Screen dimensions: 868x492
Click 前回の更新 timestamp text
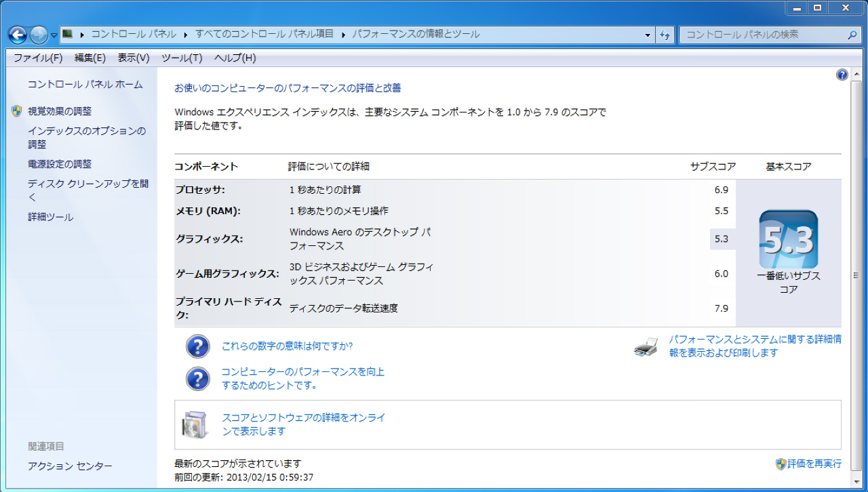[x=244, y=477]
